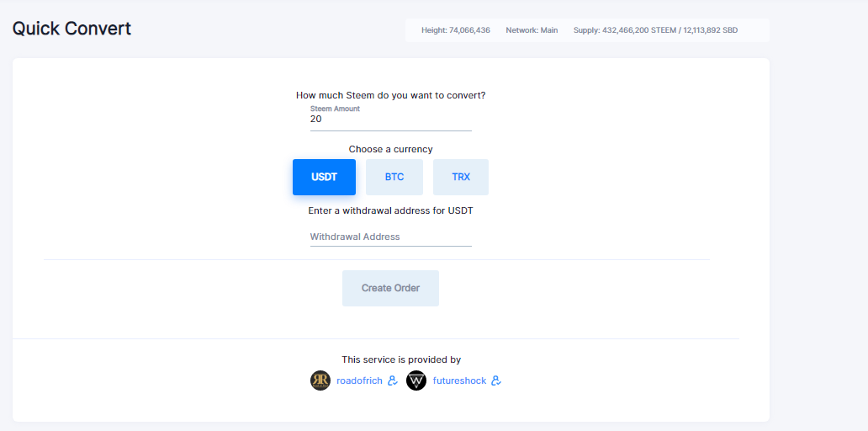The image size is (868, 431).
Task: Click the futureshock avatar logo
Action: point(416,380)
